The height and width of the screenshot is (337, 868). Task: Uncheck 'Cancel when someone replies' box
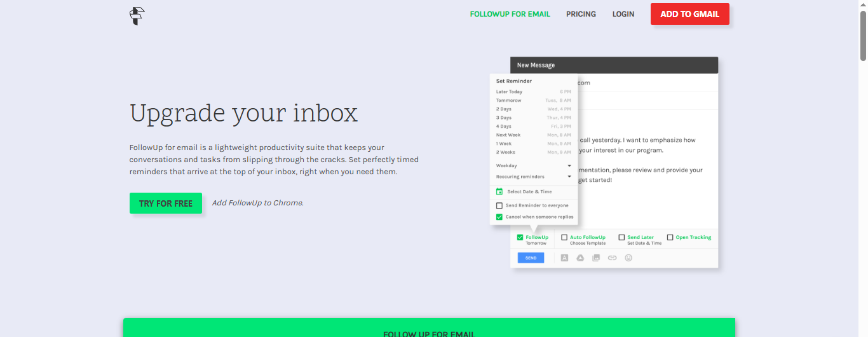[499, 217]
